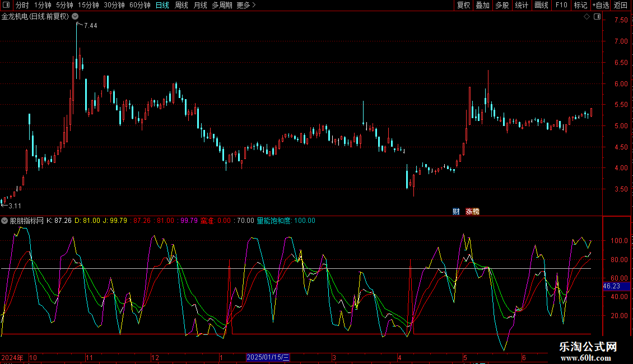633x364 pixels.
Task: Select the 15分钟 period
Action: (x=89, y=5)
